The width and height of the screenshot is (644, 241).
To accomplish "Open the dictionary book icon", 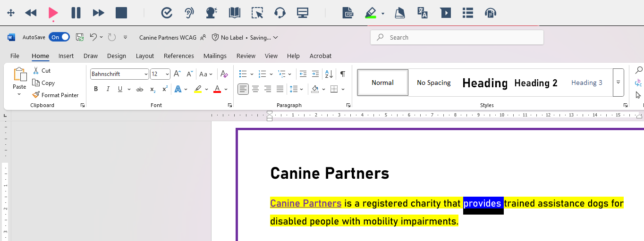I will click(x=235, y=13).
